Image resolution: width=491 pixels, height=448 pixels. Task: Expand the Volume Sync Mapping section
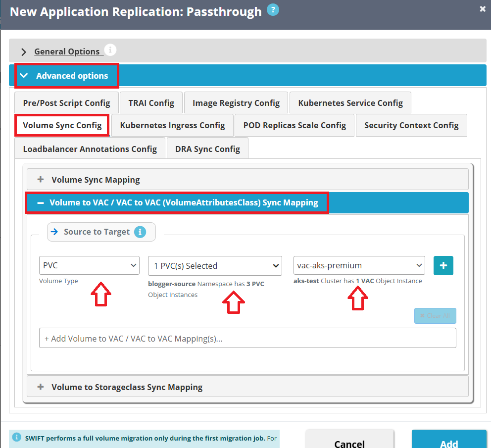point(247,180)
